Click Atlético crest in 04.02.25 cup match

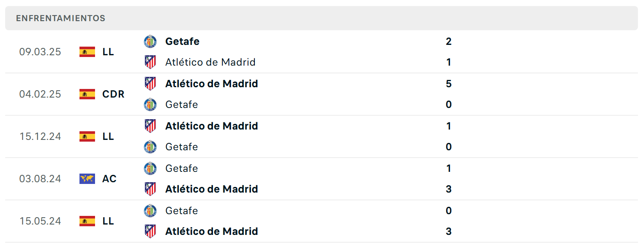150,83
